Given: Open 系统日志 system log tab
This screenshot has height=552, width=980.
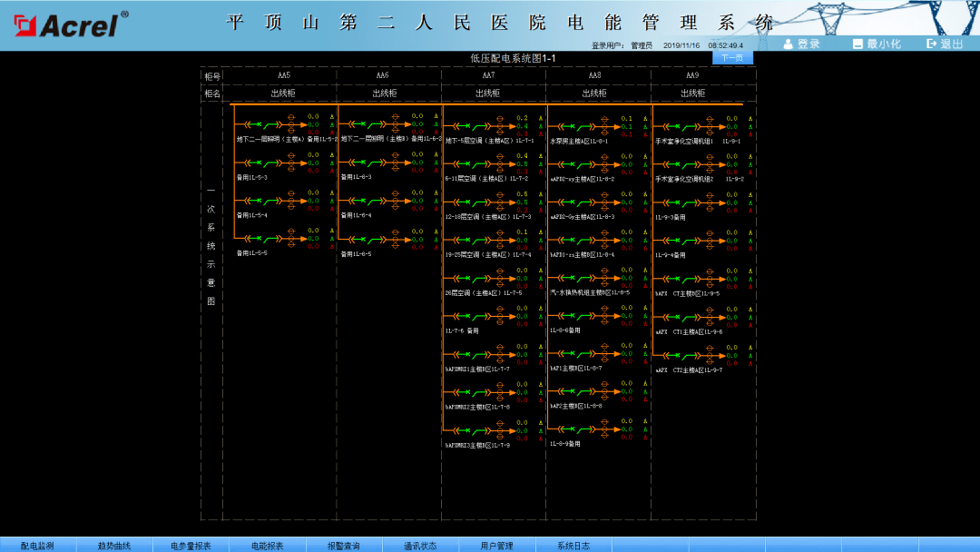Looking at the screenshot, I should pyautogui.click(x=573, y=546).
